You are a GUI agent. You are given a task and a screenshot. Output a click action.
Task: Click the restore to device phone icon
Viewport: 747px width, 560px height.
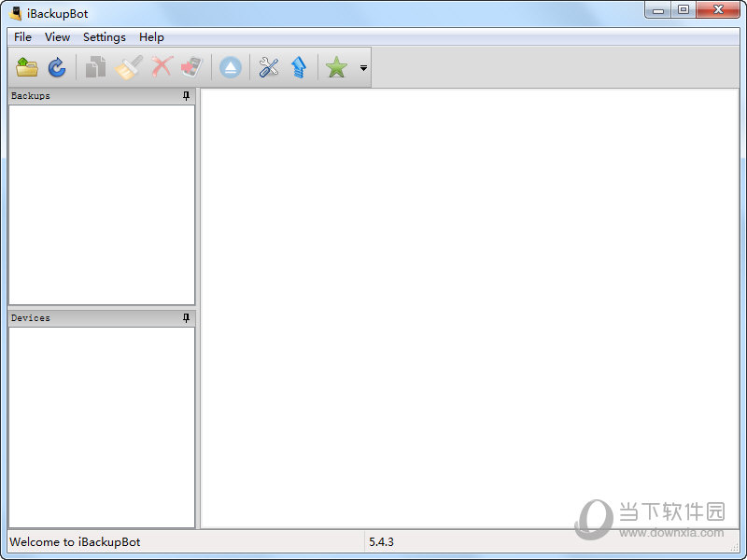pos(191,67)
